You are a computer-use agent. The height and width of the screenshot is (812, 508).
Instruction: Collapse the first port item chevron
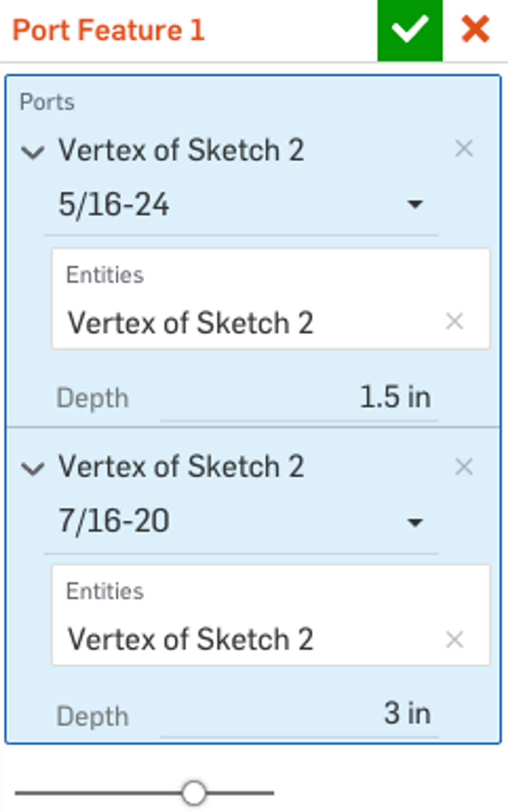coord(33,152)
